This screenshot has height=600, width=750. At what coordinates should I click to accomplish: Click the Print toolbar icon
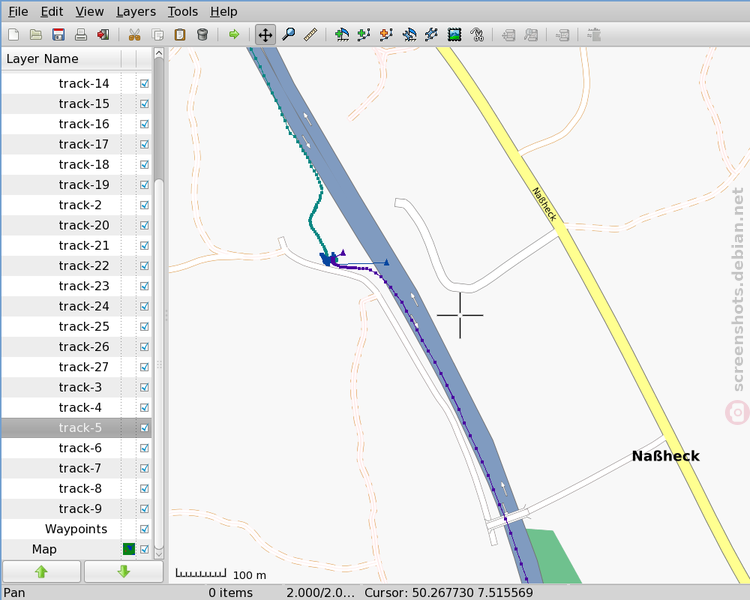(81, 34)
